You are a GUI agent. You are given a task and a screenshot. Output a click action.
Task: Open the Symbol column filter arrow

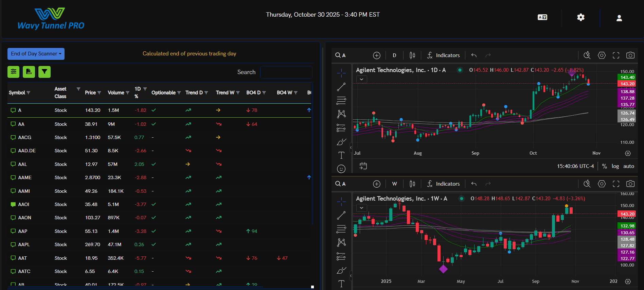[29, 93]
